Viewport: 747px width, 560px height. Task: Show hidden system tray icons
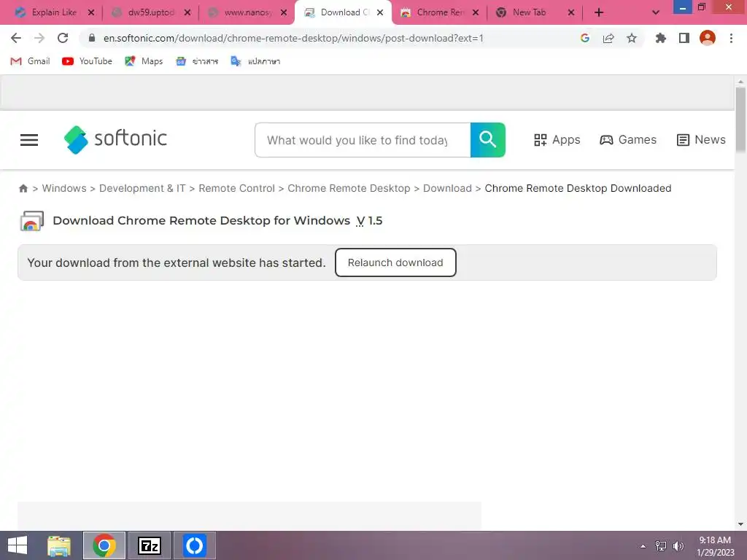point(643,546)
